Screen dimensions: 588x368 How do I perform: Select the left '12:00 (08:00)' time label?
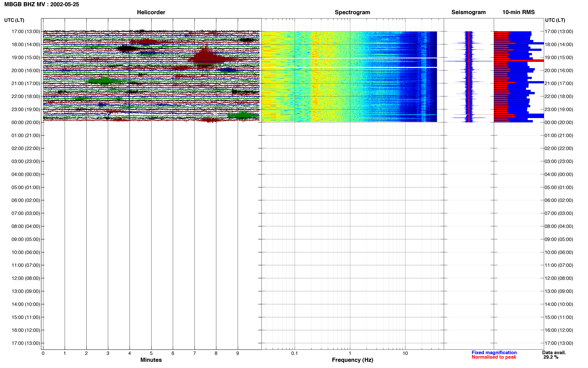pos(26,278)
